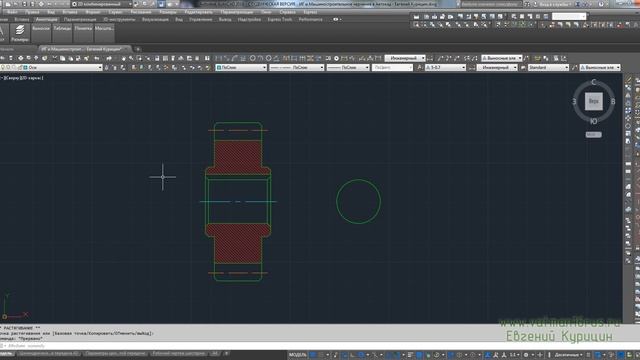Screen dimensions: 640x360
Task: Click in the search field in title bar
Action: tap(491, 4)
